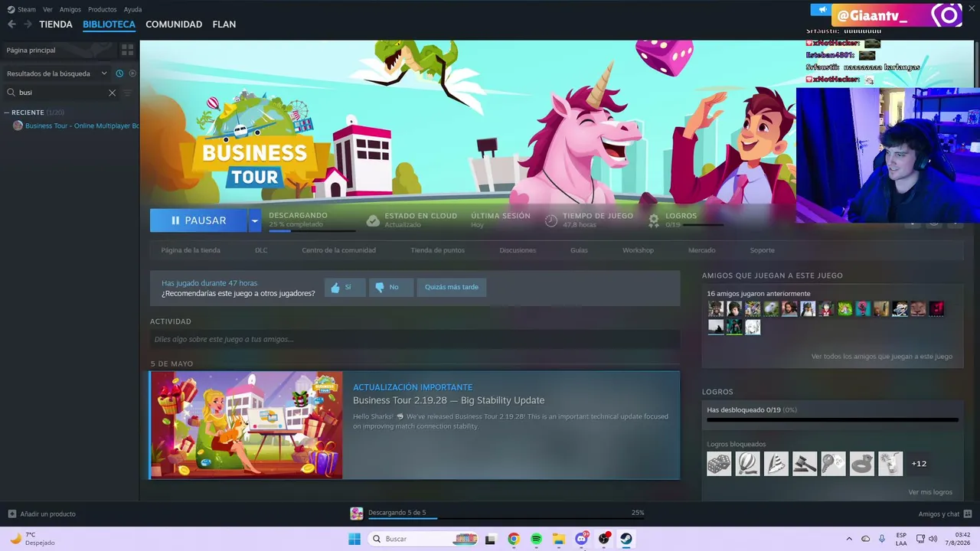Click the gavel locked achievement icon
The height and width of the screenshot is (551, 980).
[805, 464]
